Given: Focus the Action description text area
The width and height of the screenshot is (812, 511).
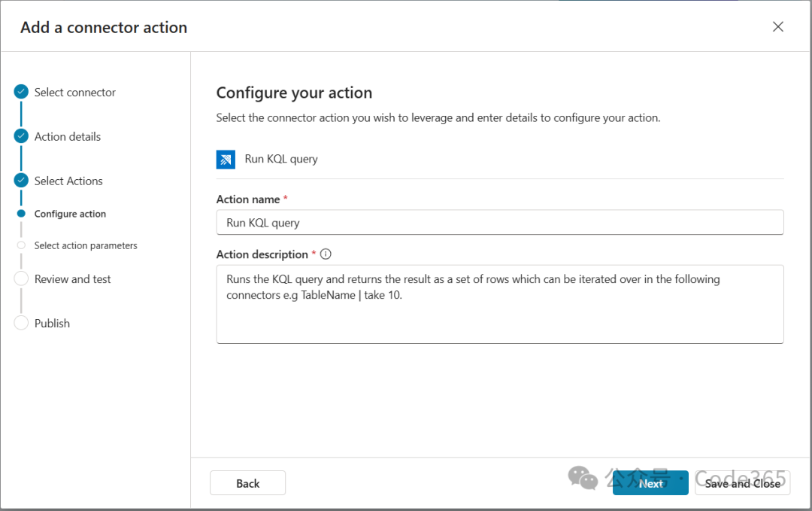Looking at the screenshot, I should (500, 304).
